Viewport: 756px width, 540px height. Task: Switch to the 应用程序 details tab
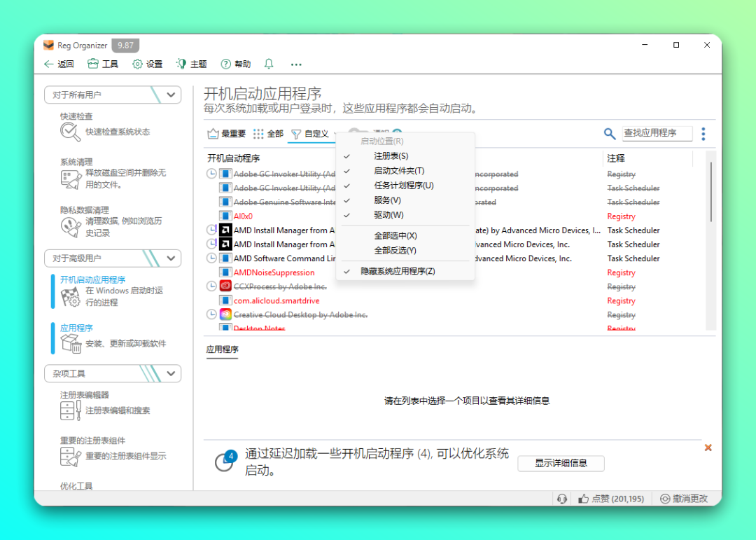[223, 349]
